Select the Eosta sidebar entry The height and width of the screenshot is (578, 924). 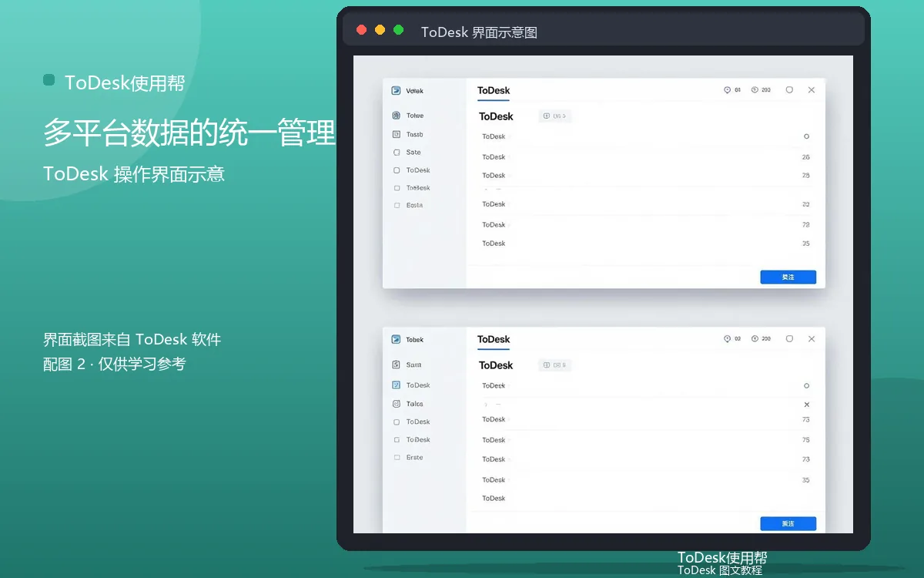tap(409, 205)
